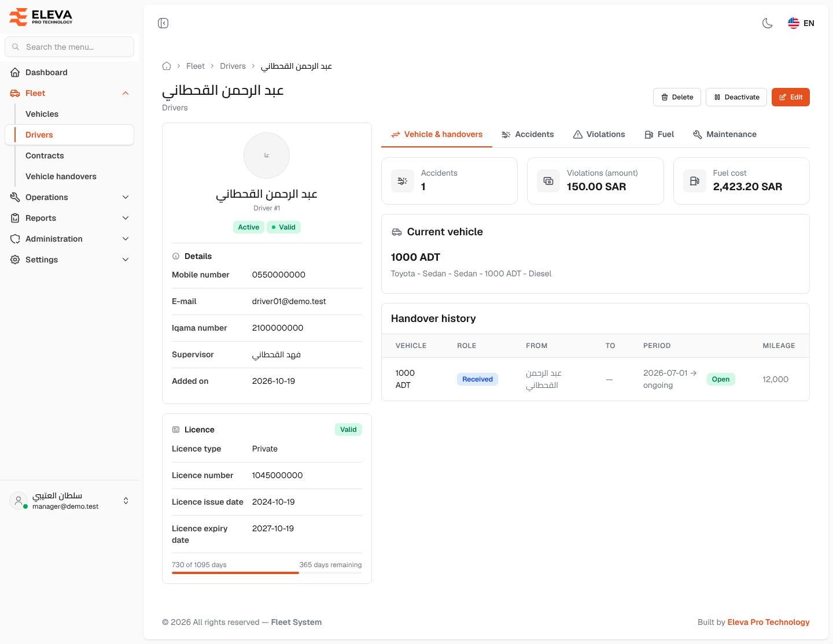Open Contracts in the sidebar
Screen dimensions: 833x644
pos(45,156)
